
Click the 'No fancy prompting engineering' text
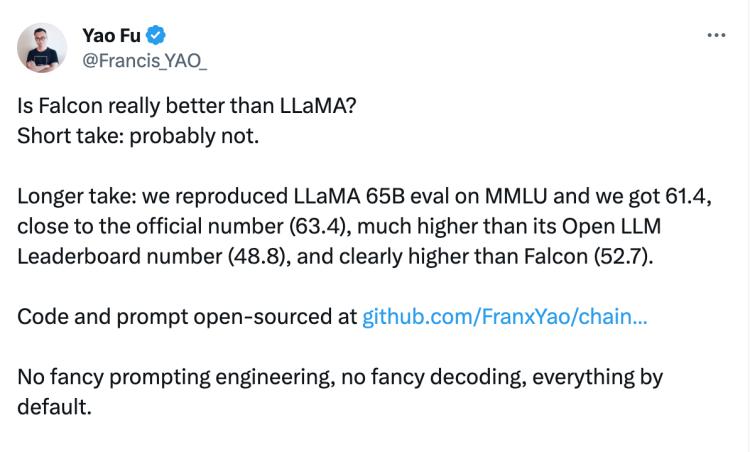point(160,379)
